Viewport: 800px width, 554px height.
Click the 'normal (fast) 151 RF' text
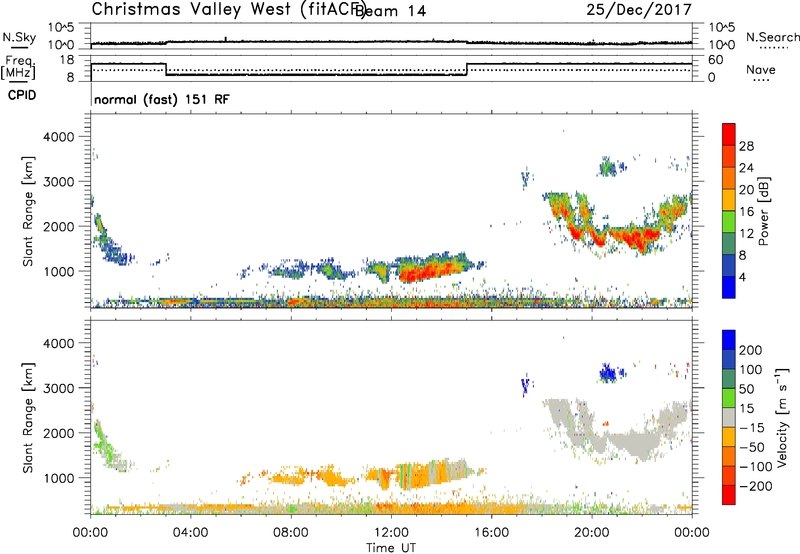click(162, 99)
